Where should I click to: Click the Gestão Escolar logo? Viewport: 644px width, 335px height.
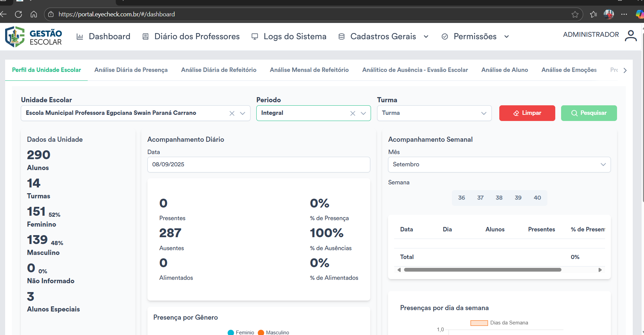tap(33, 37)
